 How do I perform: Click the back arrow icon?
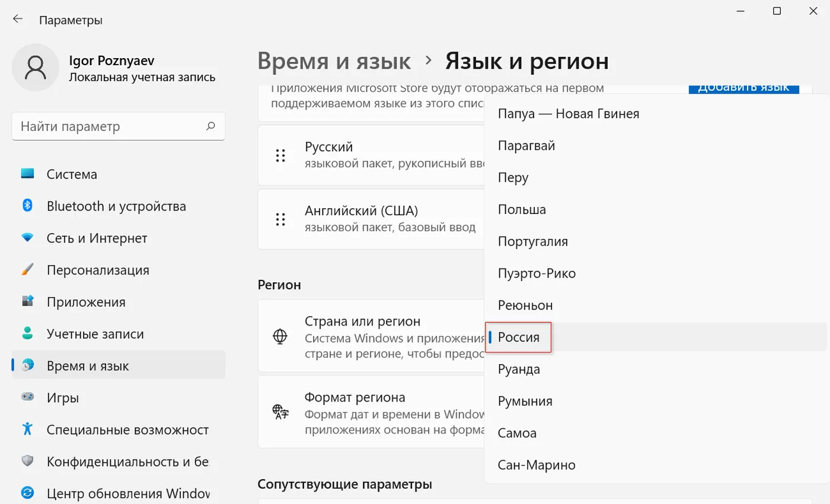coord(18,19)
